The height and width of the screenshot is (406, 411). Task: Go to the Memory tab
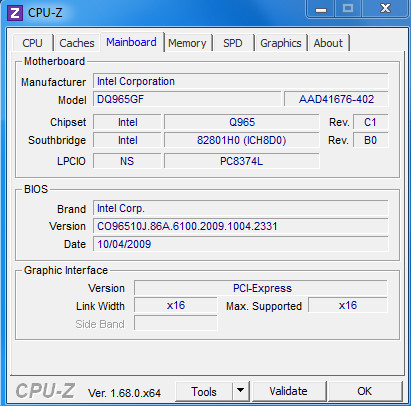[x=187, y=43]
